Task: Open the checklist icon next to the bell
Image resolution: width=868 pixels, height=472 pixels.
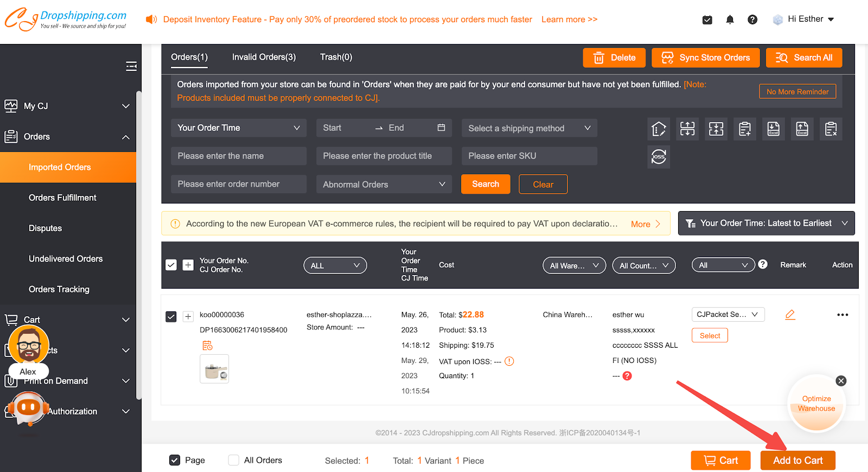Action: 707,20
